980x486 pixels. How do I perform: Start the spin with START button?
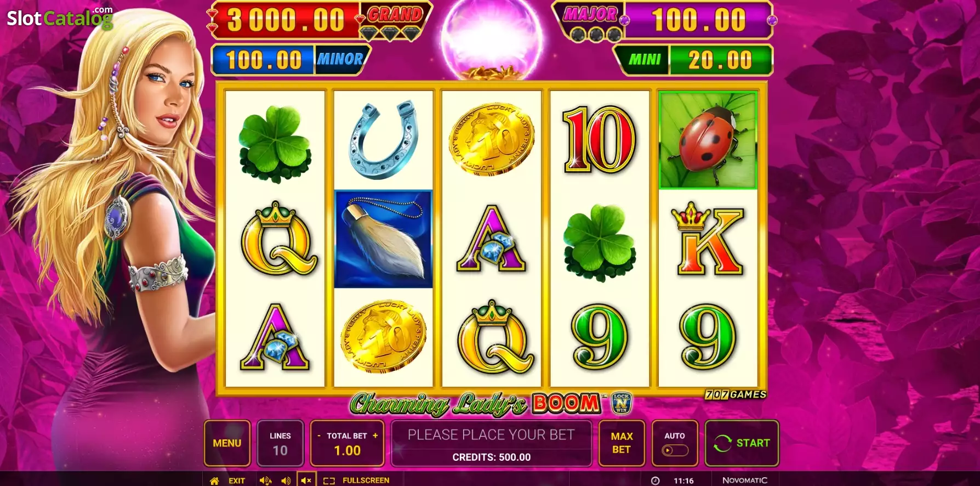[x=742, y=443]
